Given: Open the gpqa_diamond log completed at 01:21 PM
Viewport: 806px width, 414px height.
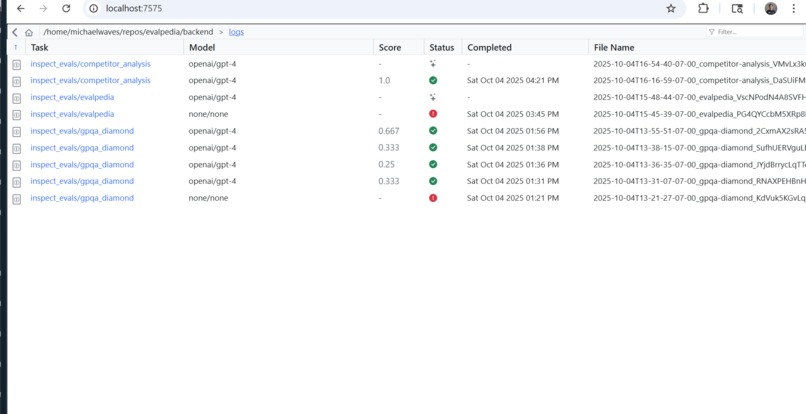Looking at the screenshot, I should [x=82, y=198].
